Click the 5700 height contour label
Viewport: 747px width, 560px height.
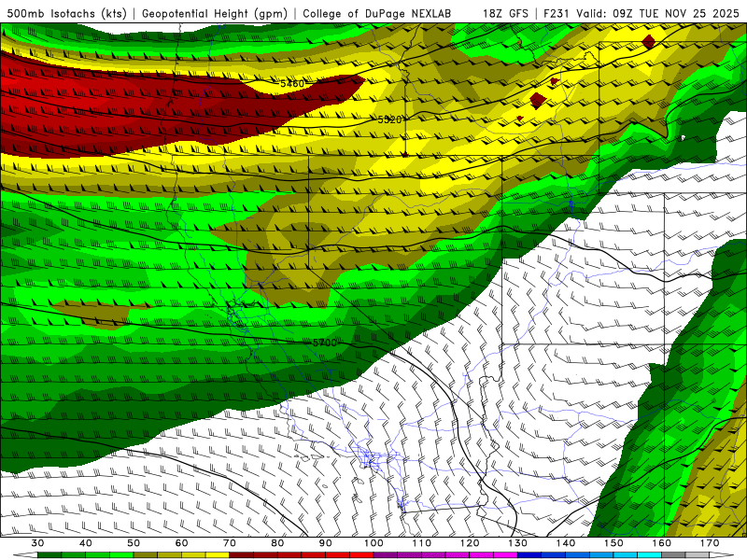325,343
